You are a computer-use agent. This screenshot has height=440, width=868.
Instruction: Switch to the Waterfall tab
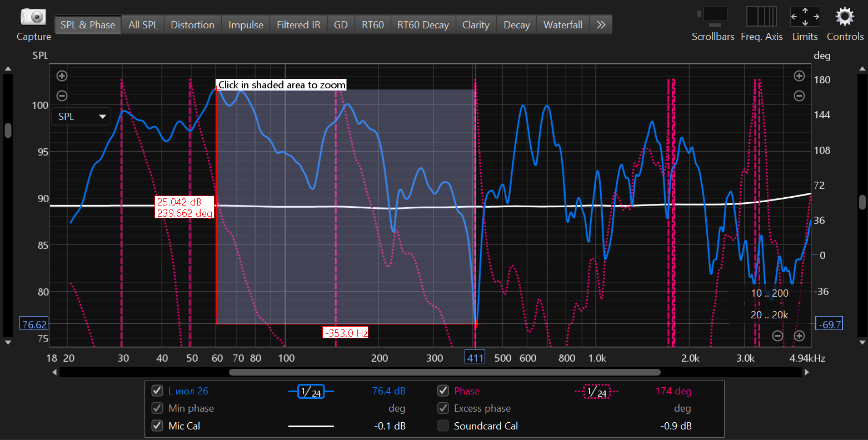562,24
